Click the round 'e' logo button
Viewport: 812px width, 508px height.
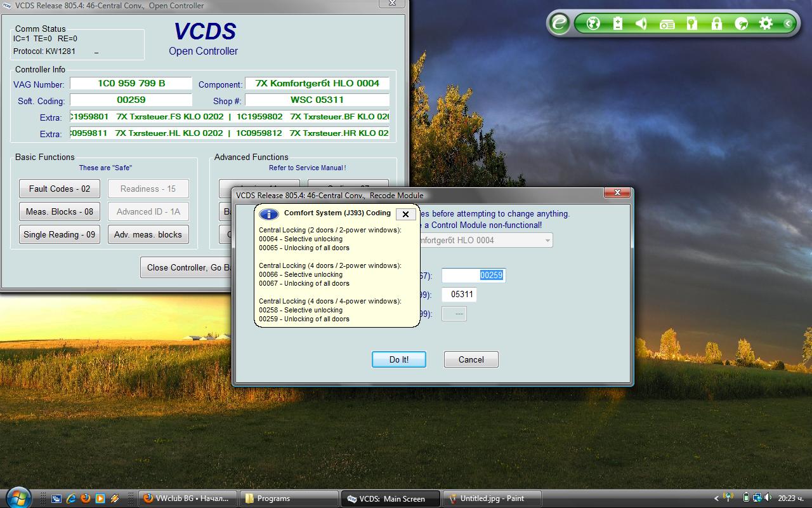point(560,24)
